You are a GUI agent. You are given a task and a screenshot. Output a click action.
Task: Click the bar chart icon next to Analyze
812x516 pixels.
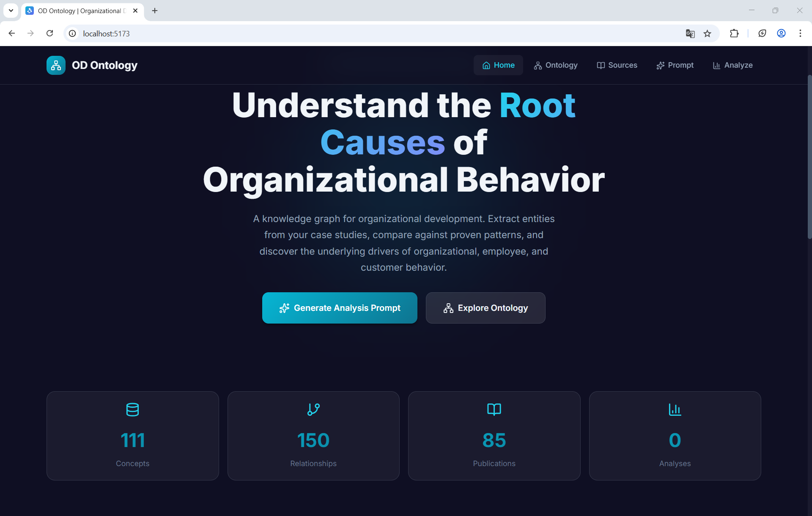pyautogui.click(x=717, y=65)
